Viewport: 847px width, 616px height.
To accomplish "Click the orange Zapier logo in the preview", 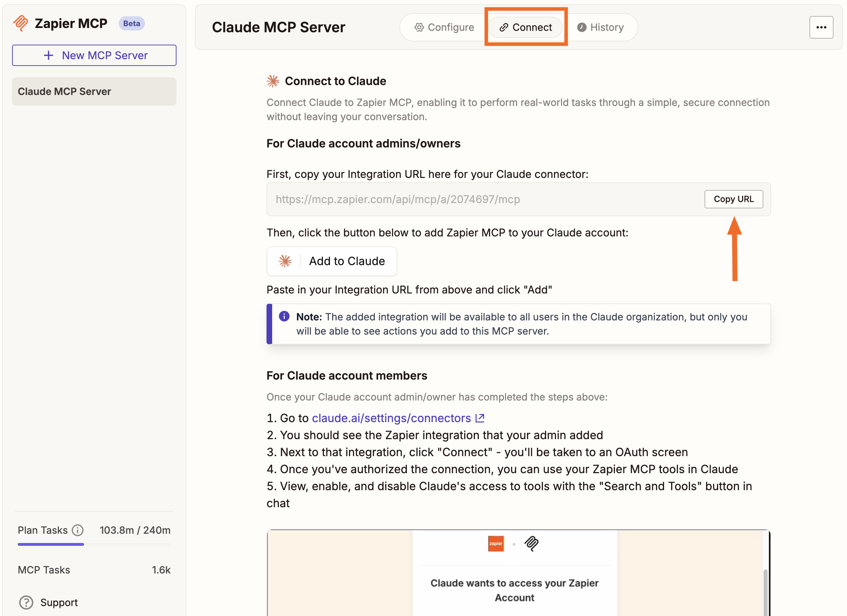I will click(x=495, y=544).
